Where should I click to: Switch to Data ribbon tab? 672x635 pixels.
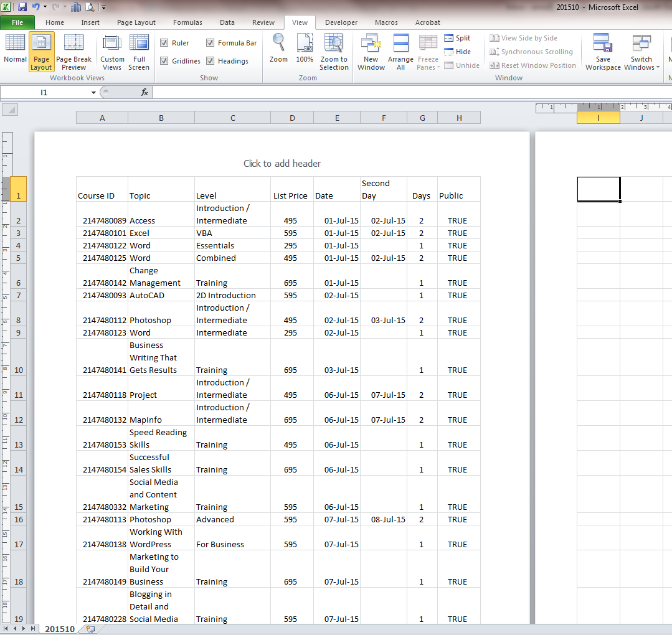[x=227, y=22]
